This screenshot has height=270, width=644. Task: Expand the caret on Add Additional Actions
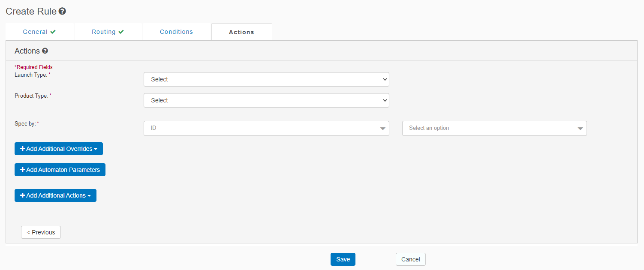pyautogui.click(x=89, y=196)
